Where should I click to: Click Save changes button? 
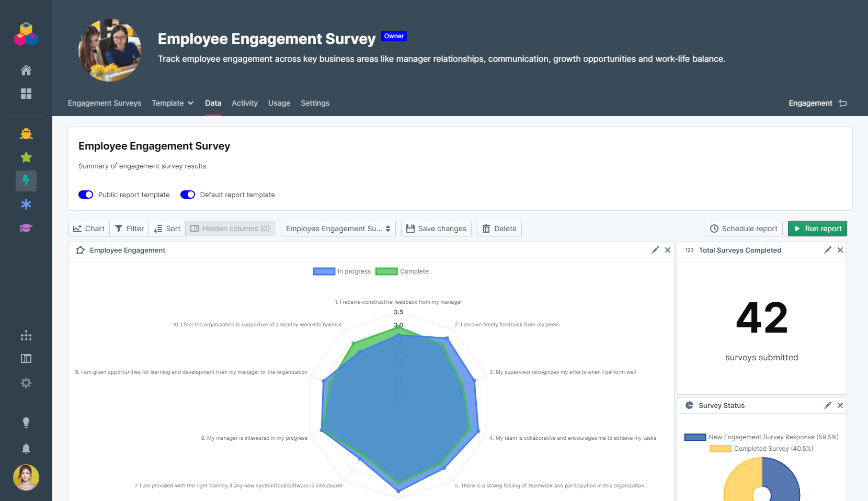click(x=436, y=229)
